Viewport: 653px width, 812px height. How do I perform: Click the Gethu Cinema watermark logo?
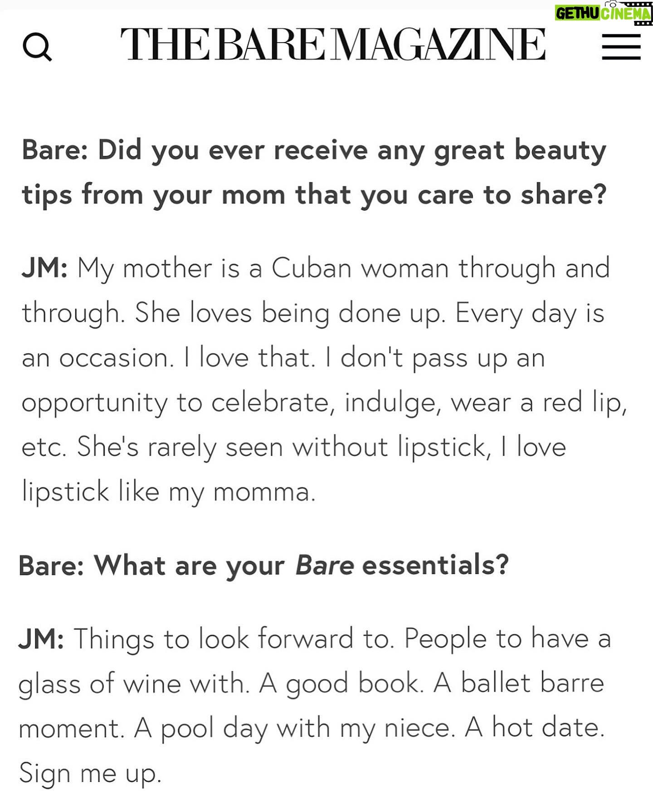click(x=603, y=13)
